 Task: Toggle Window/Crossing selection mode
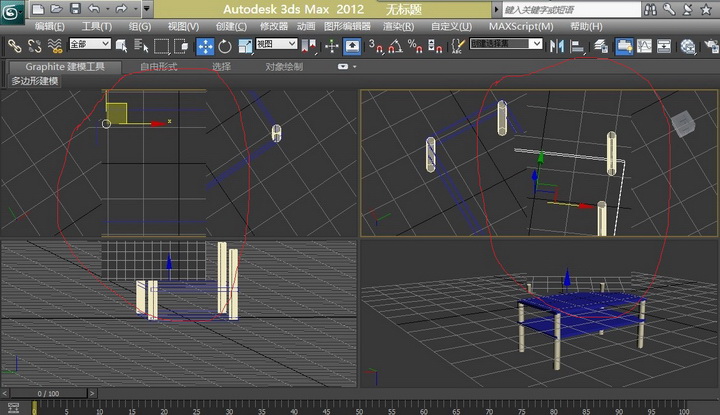[181, 46]
